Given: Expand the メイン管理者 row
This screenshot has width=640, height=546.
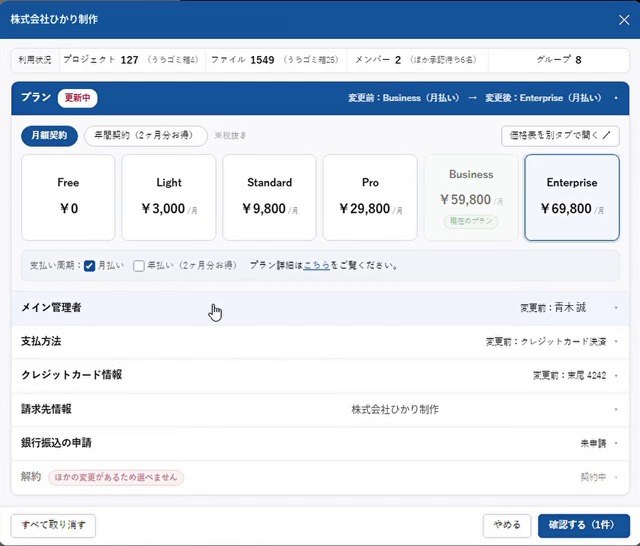Looking at the screenshot, I should point(320,308).
